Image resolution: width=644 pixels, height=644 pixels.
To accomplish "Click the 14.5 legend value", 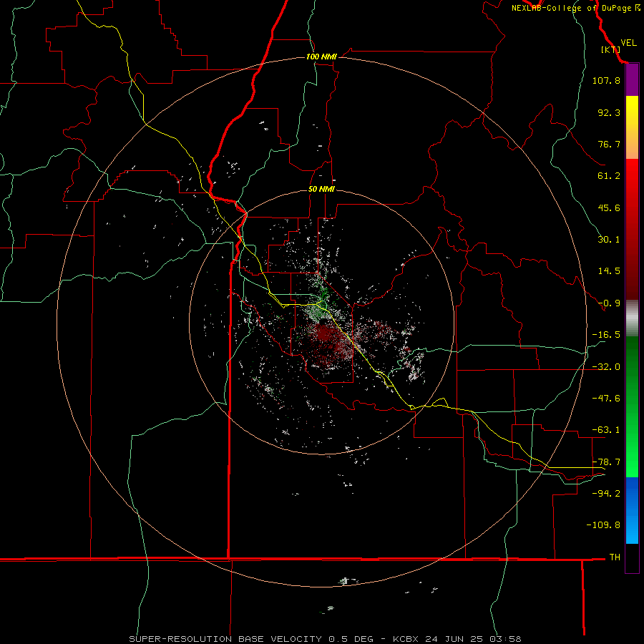I will (x=609, y=271).
